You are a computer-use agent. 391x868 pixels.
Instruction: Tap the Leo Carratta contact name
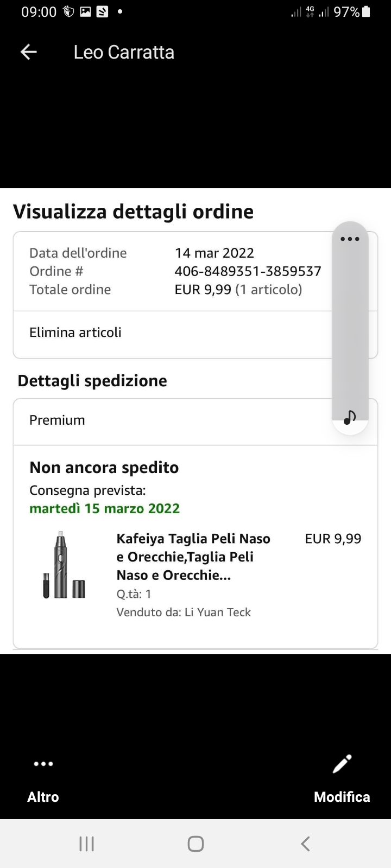pos(124,52)
